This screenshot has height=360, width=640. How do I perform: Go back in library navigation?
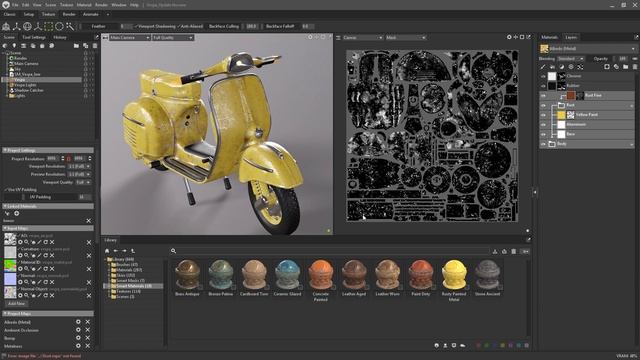(x=116, y=251)
